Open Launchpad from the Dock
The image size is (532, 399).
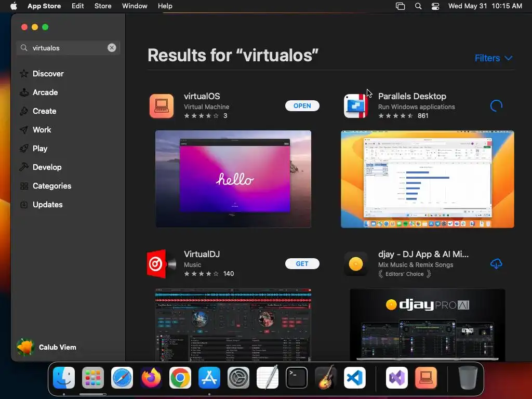[93, 378]
